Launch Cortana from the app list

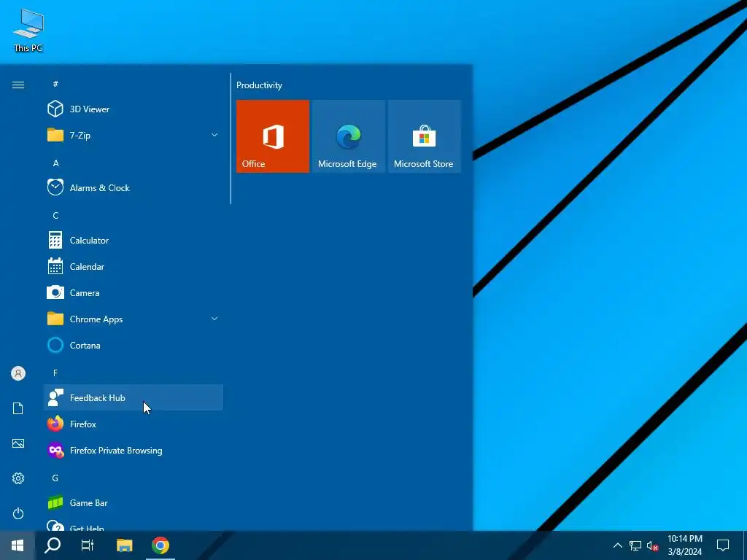[133, 345]
